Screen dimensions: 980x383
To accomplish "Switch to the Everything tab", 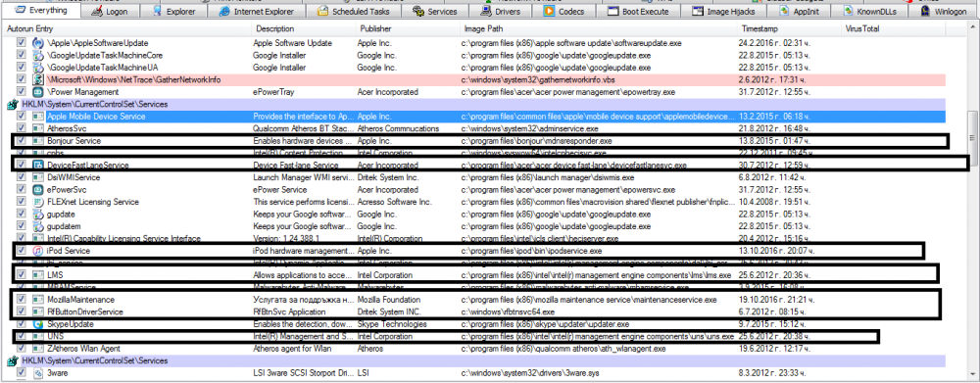I will 40,11.
